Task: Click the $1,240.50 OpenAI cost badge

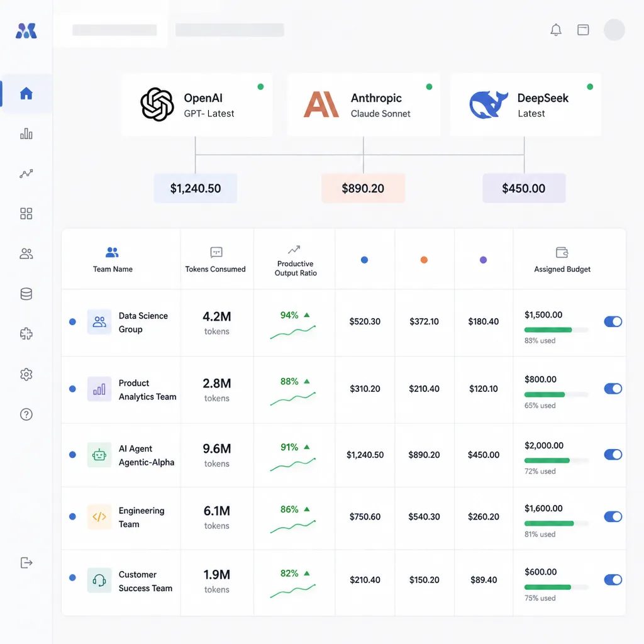Action: [x=196, y=188]
